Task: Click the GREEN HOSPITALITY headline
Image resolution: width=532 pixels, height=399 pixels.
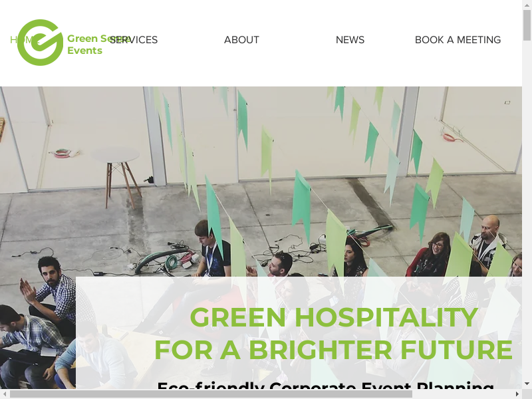Action: [334, 318]
